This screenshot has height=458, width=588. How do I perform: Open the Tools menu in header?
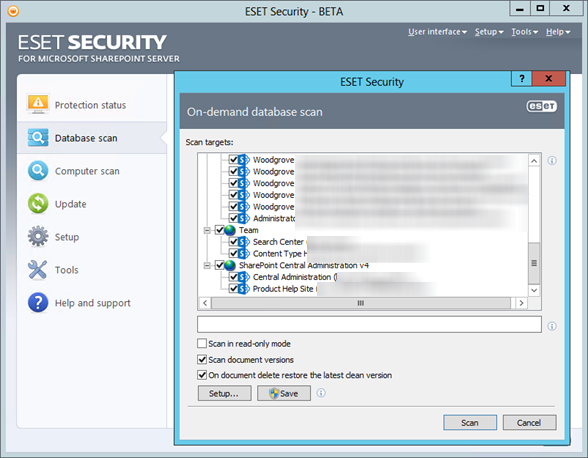(x=524, y=32)
